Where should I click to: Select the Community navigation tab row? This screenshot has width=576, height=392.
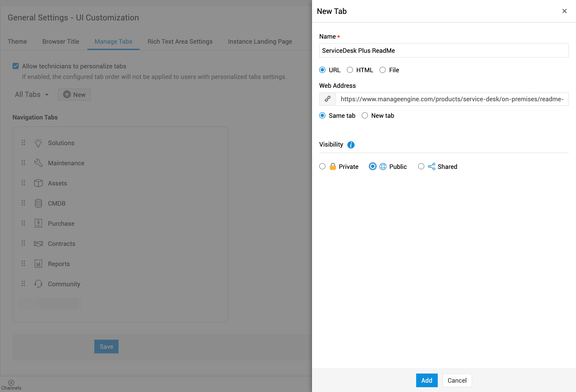[120, 284]
